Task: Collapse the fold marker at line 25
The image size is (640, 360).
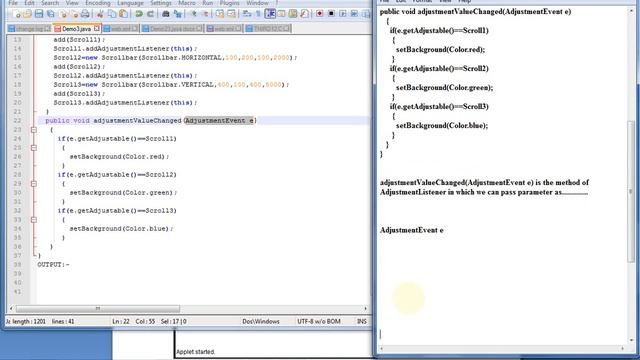Action: click(x=34, y=148)
